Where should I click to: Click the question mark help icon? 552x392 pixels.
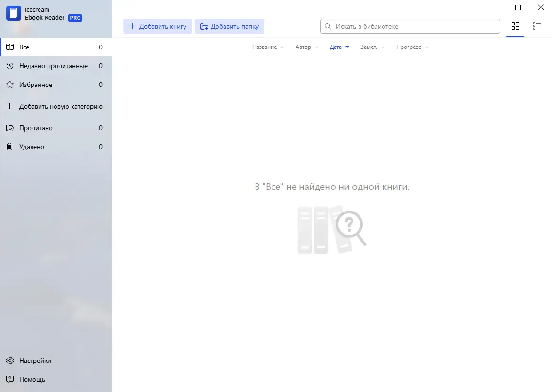coord(10,379)
